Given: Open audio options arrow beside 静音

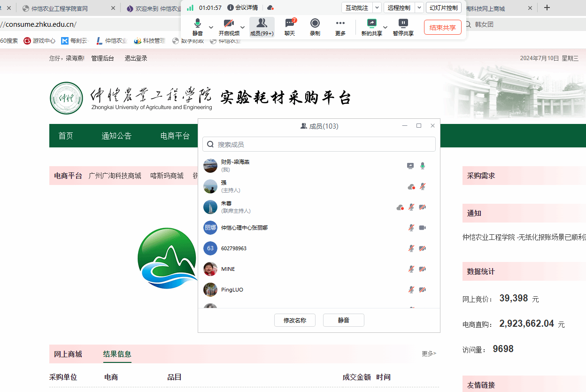Looking at the screenshot, I should click(211, 27).
